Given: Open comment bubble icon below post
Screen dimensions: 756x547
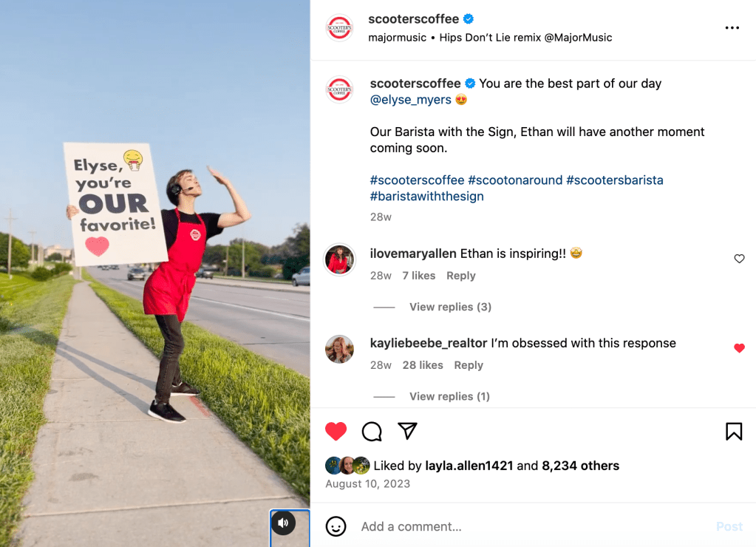Looking at the screenshot, I should pyautogui.click(x=372, y=431).
